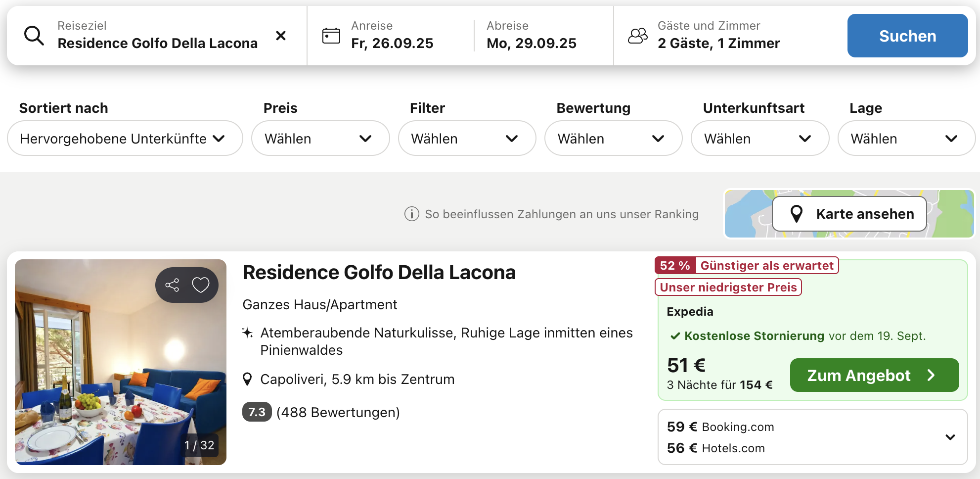Click the Expedia provider label
Screen dimensions: 980x479
690,312
